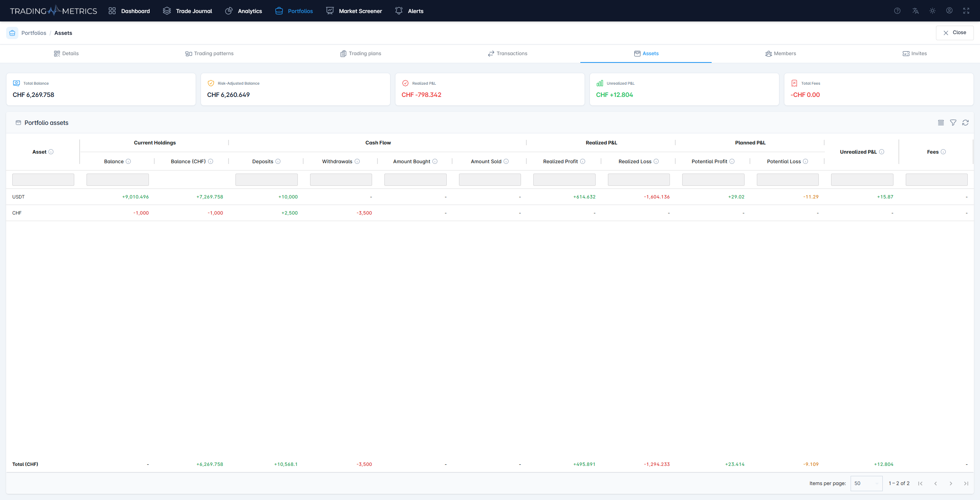Viewport: 980px width, 500px height.
Task: Click the Realized P&L summary card
Action: (490, 89)
